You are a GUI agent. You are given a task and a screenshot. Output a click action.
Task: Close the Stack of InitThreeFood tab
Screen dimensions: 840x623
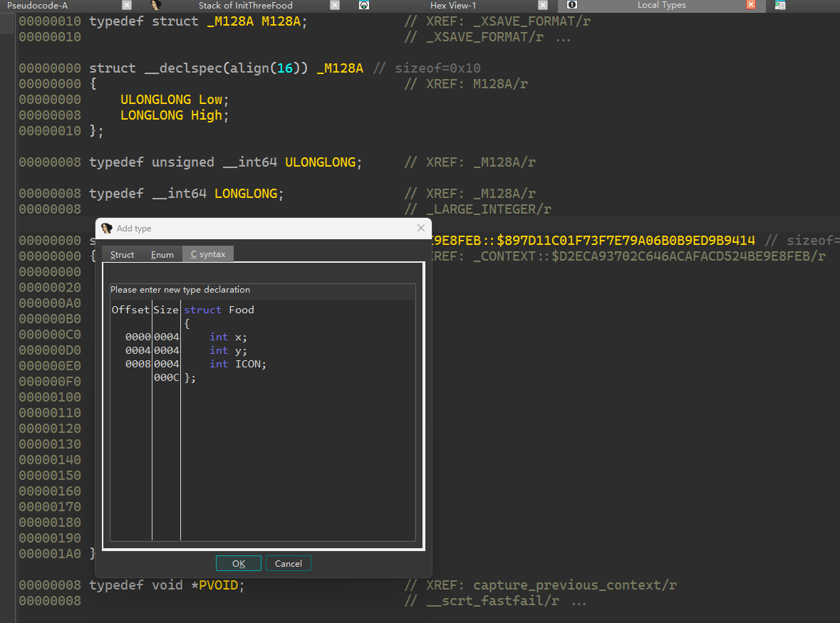click(335, 5)
